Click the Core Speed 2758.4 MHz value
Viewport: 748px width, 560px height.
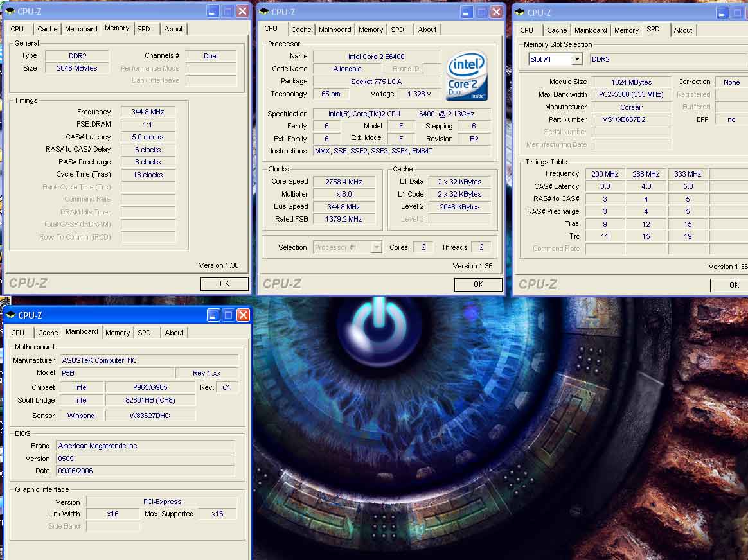(x=344, y=182)
